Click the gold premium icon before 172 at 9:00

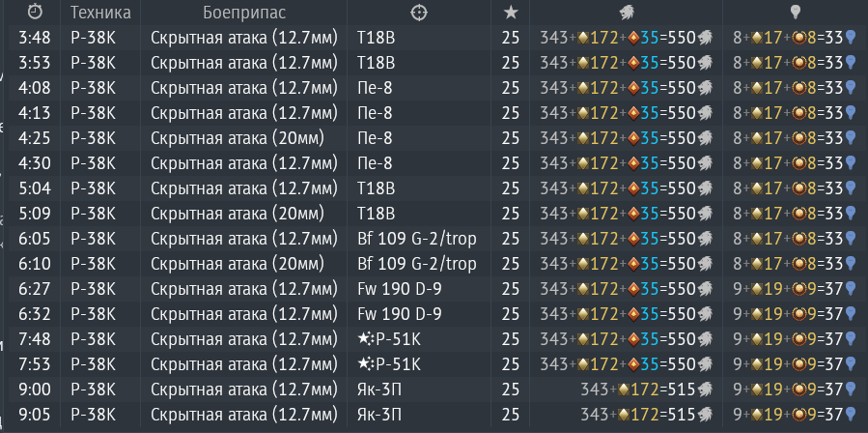tap(624, 390)
